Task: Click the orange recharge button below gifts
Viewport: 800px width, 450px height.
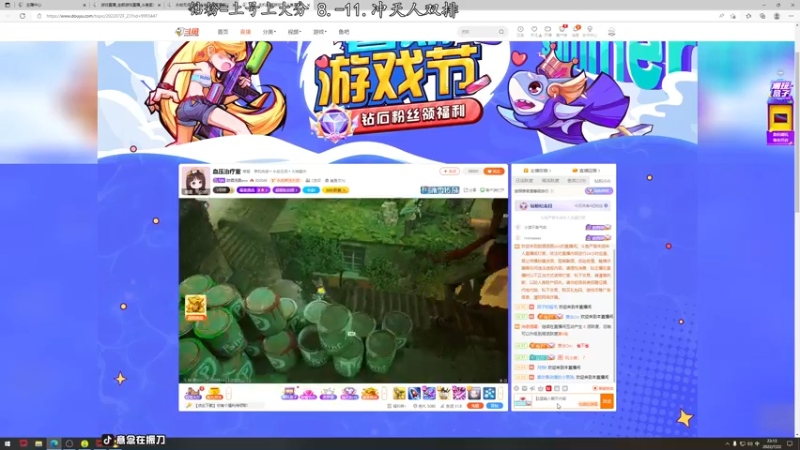Action: 476,406
